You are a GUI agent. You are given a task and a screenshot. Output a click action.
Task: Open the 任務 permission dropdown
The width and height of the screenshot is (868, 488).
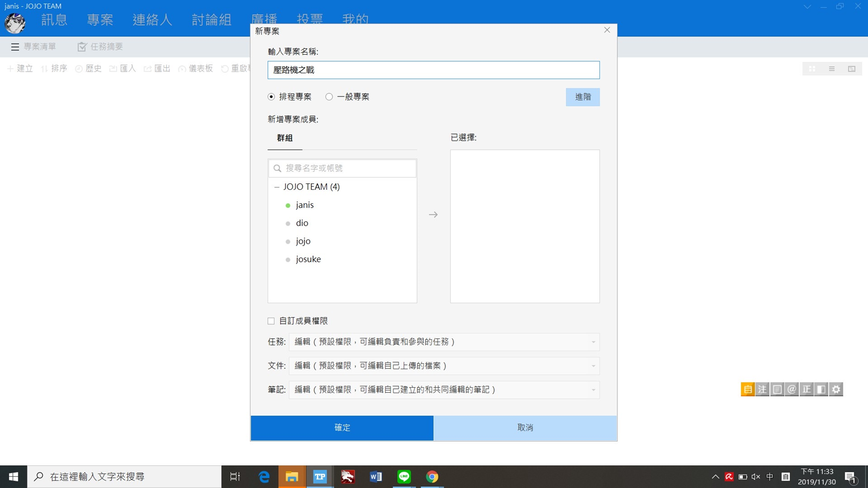(444, 342)
